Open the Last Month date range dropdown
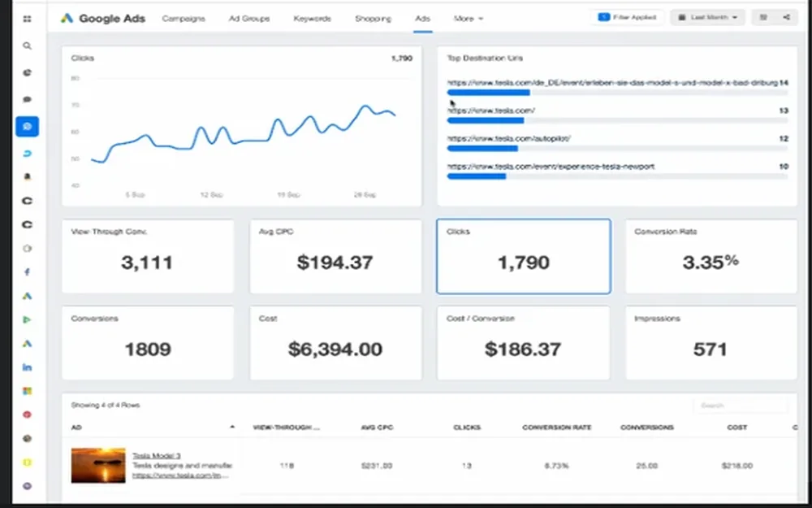Screen dimensions: 812x508 [707, 17]
